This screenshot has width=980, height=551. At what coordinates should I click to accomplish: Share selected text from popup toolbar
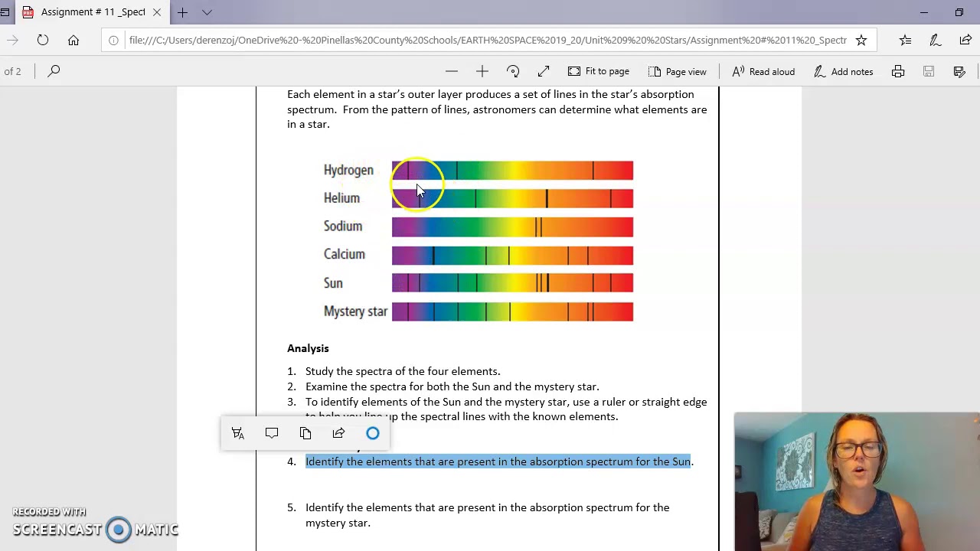(x=338, y=433)
